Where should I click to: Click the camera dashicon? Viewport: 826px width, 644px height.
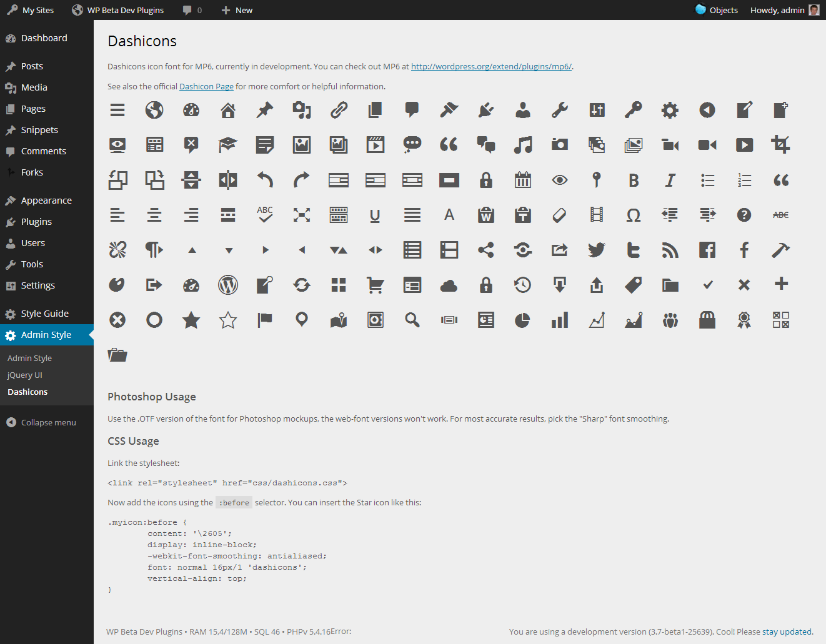point(560,145)
